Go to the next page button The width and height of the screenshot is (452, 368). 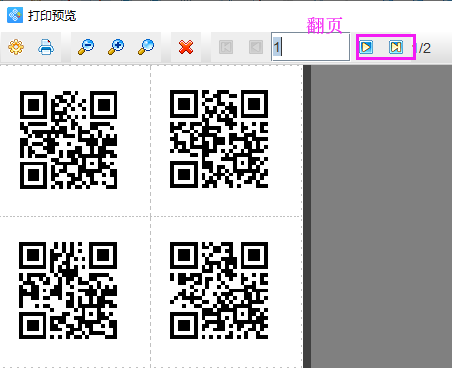coord(366,47)
